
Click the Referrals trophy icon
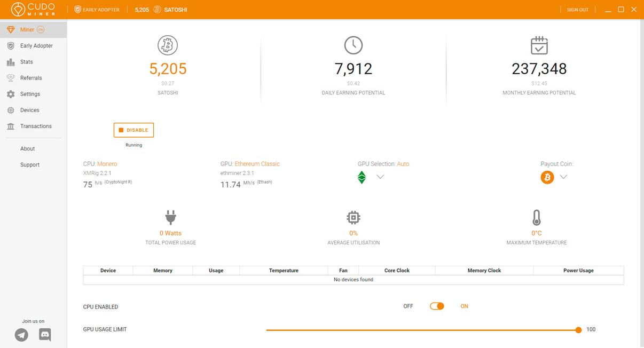coord(11,78)
